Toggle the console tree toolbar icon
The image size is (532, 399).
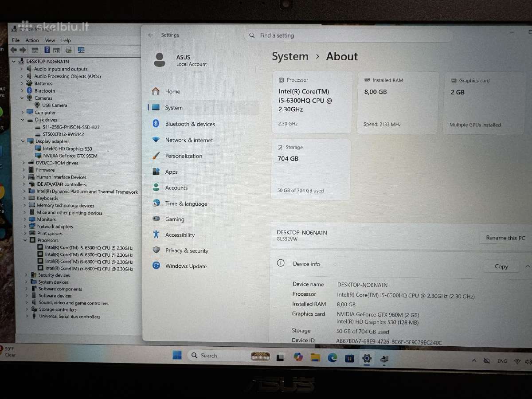click(x=35, y=50)
